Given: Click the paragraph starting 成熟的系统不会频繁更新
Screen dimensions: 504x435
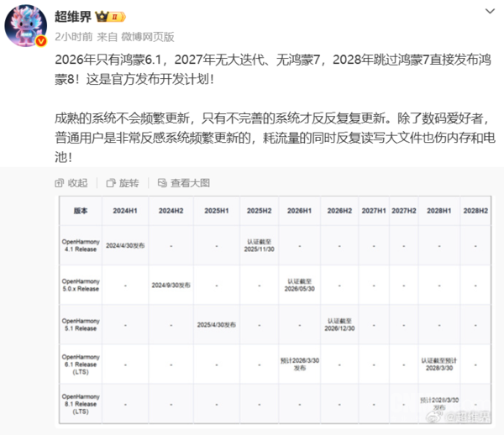Looking at the screenshot, I should pyautogui.click(x=275, y=138).
